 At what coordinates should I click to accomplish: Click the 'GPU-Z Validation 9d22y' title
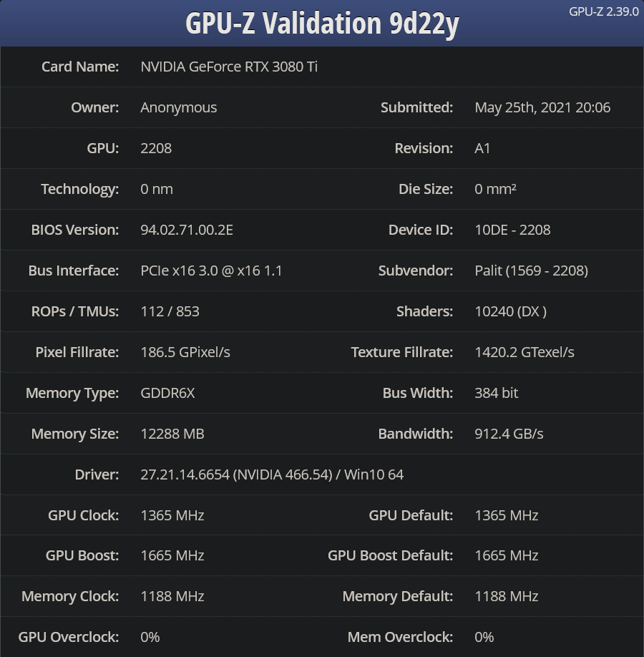322,24
